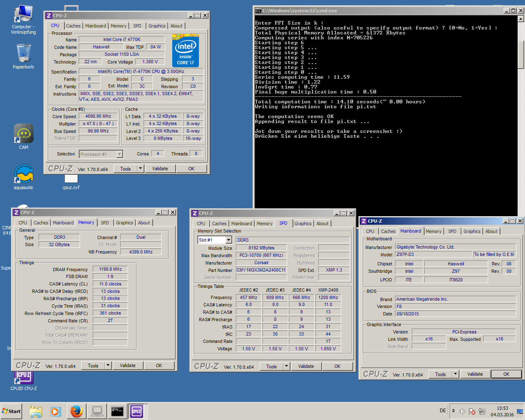Open the CPUID CPU-Z desktop shortcut
This screenshot has height=420, width=525.
(23, 381)
